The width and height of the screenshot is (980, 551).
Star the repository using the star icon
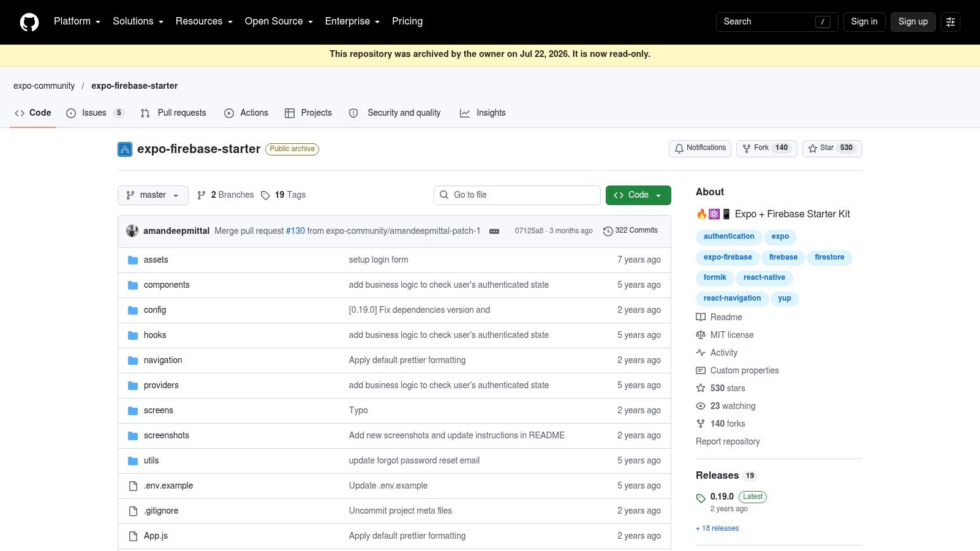[x=813, y=148]
